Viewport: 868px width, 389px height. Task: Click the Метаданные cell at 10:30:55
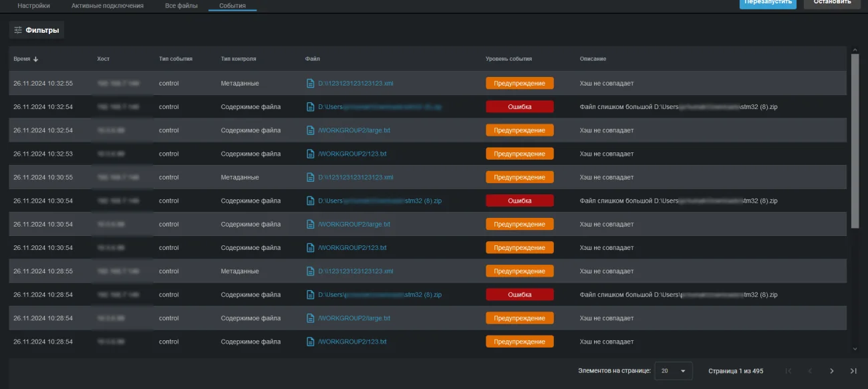(x=240, y=177)
